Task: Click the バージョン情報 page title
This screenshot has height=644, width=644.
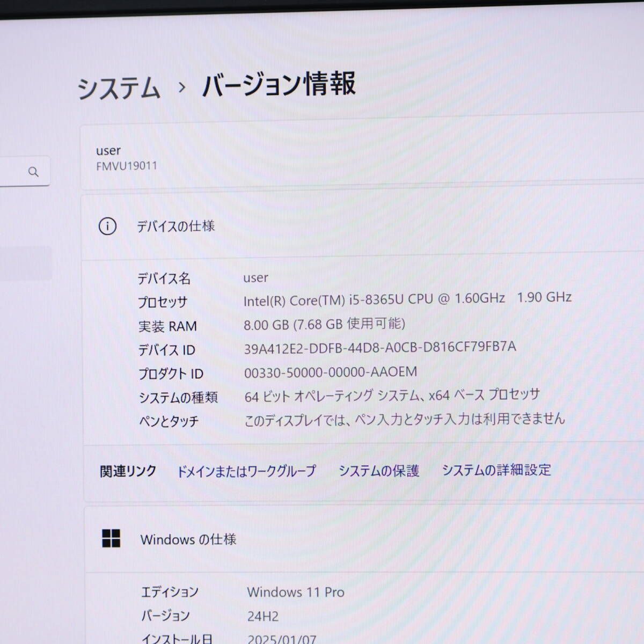Action: coord(279,85)
